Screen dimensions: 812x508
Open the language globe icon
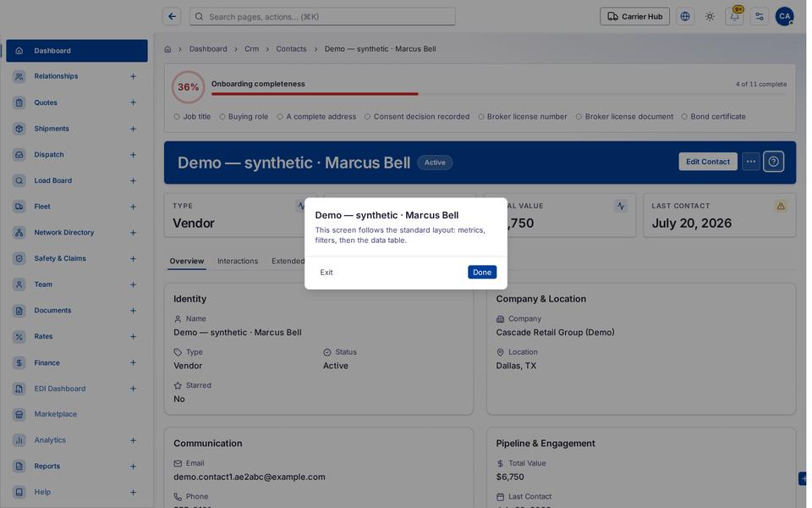pyautogui.click(x=685, y=17)
